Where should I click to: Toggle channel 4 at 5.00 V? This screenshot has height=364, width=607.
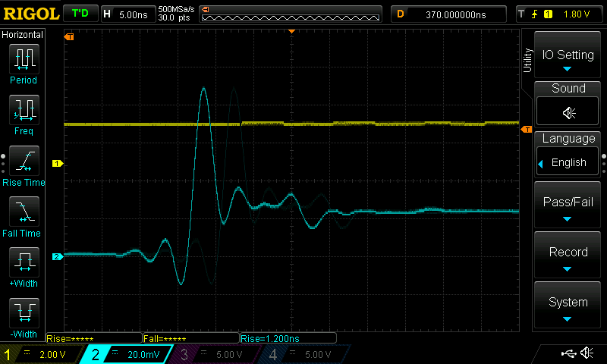click(x=304, y=354)
